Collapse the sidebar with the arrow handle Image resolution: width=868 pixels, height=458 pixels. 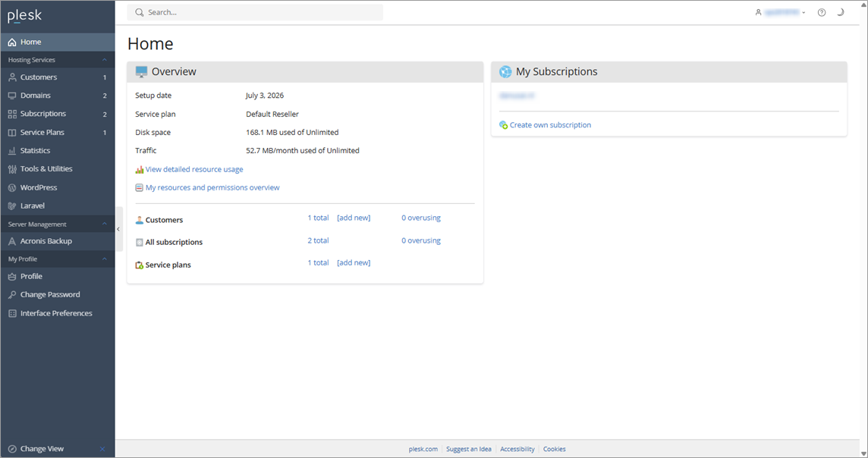click(x=118, y=229)
